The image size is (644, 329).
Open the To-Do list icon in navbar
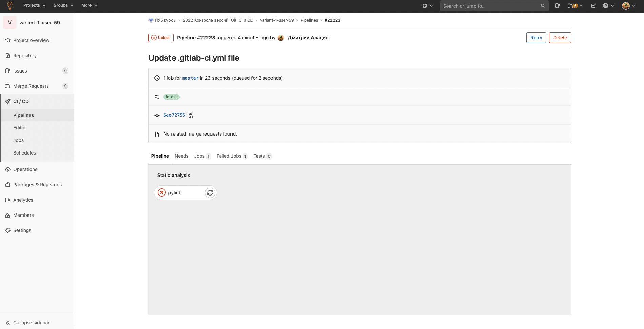coord(593,6)
